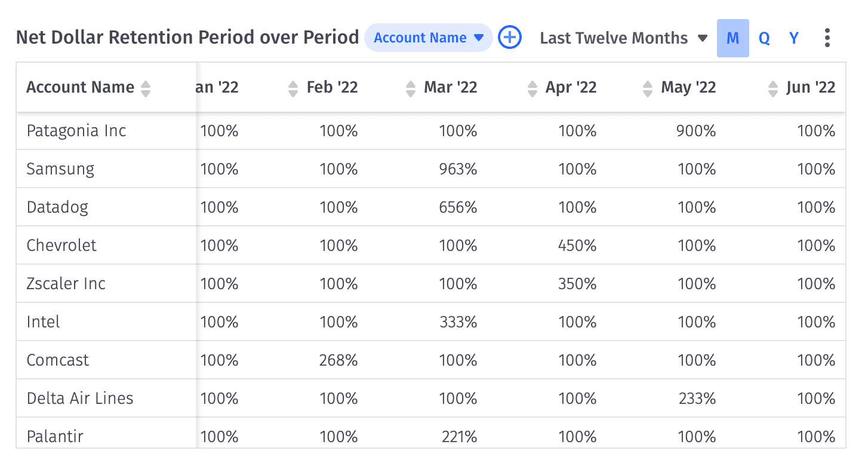Click Patagonia Inc's 900% May value
868x472 pixels.
pos(696,130)
